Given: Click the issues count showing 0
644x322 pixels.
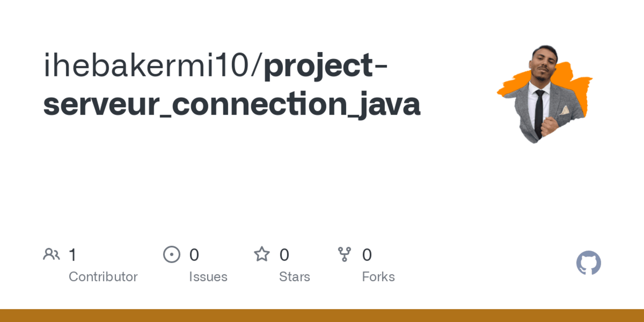Looking at the screenshot, I should 194,255.
